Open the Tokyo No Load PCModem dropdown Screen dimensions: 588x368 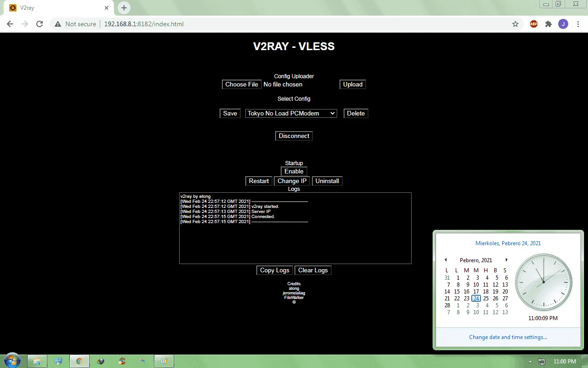[x=291, y=113]
